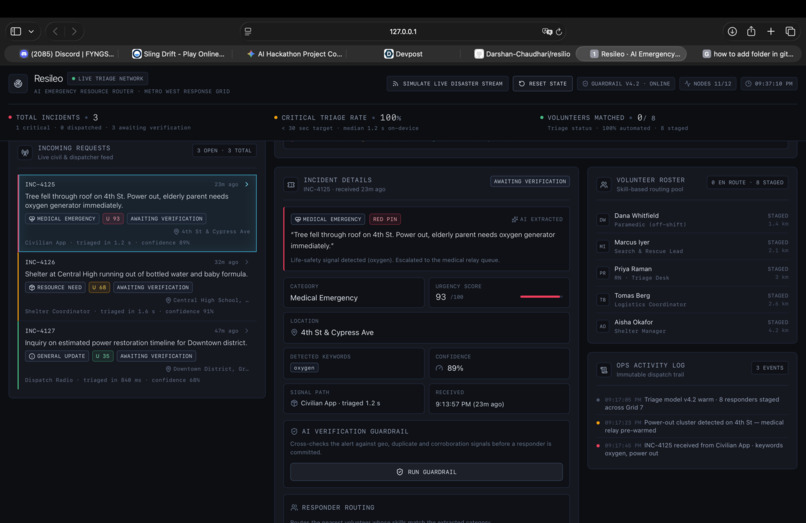The width and height of the screenshot is (806, 523).
Task: Click the 89% confidence gauge icon
Action: tap(439, 368)
